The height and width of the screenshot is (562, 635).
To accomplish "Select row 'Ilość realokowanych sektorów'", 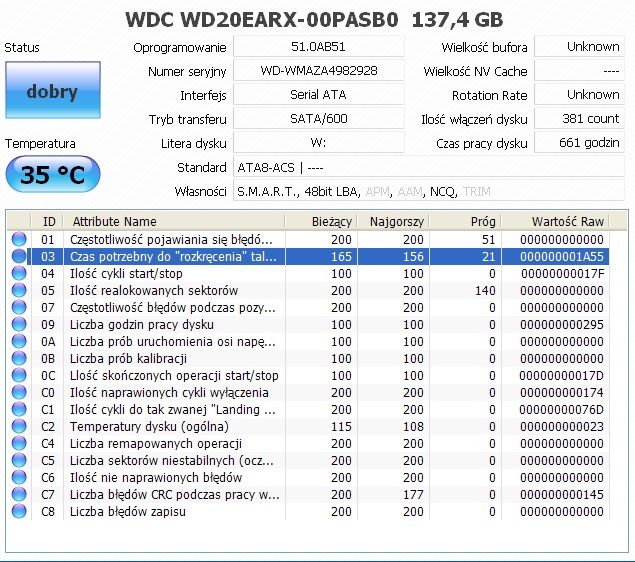I will point(308,290).
